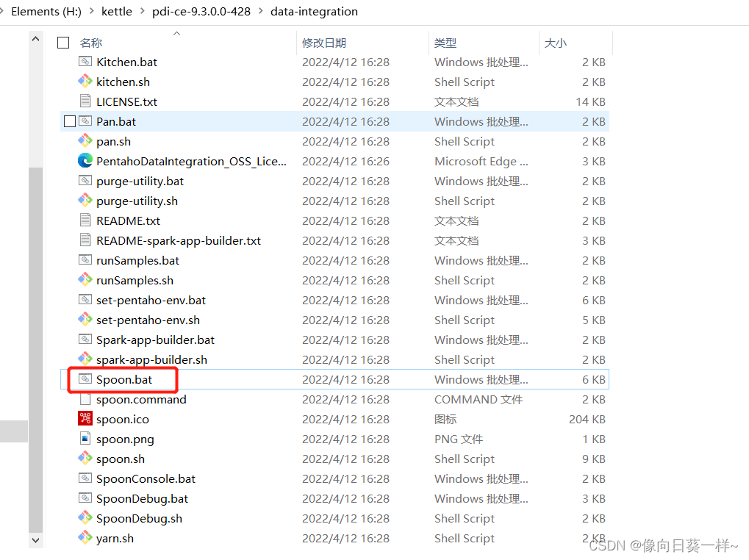Screen dimensions: 749x560
Task: Click the runSamples.bat file icon
Action: pos(85,260)
